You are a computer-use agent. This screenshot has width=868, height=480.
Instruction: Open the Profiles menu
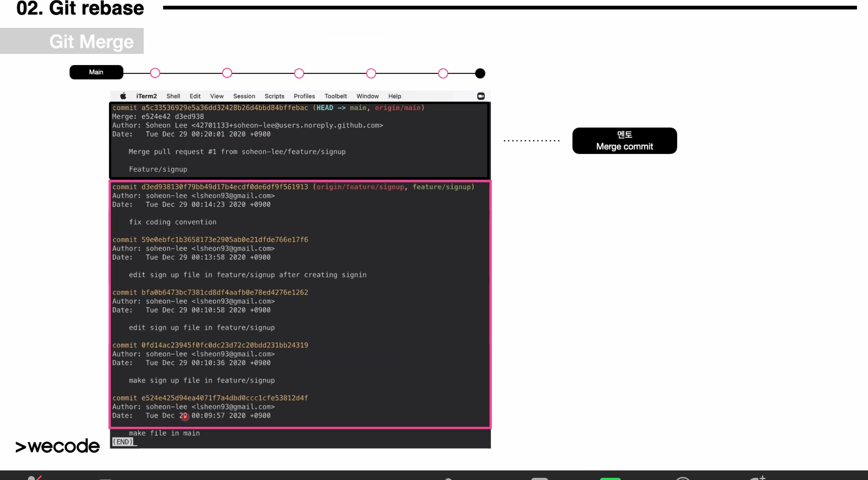click(x=304, y=96)
